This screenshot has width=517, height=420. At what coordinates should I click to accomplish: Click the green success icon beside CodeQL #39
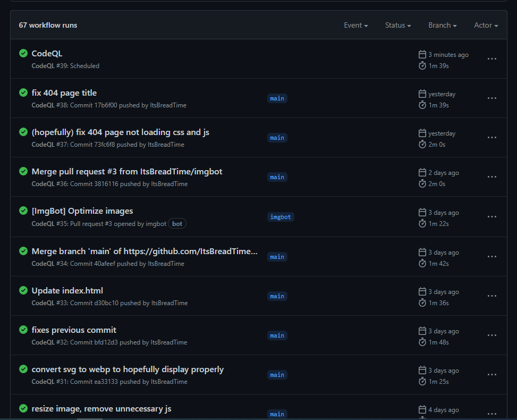(23, 53)
